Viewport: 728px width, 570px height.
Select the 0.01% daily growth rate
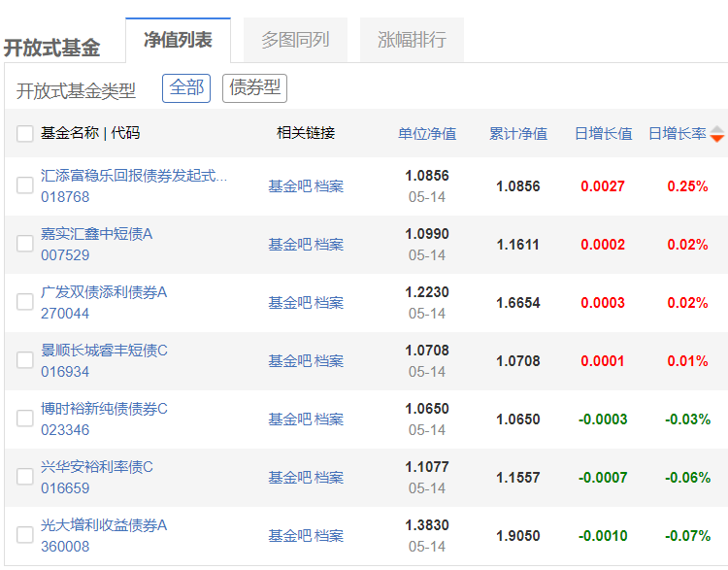[687, 361]
